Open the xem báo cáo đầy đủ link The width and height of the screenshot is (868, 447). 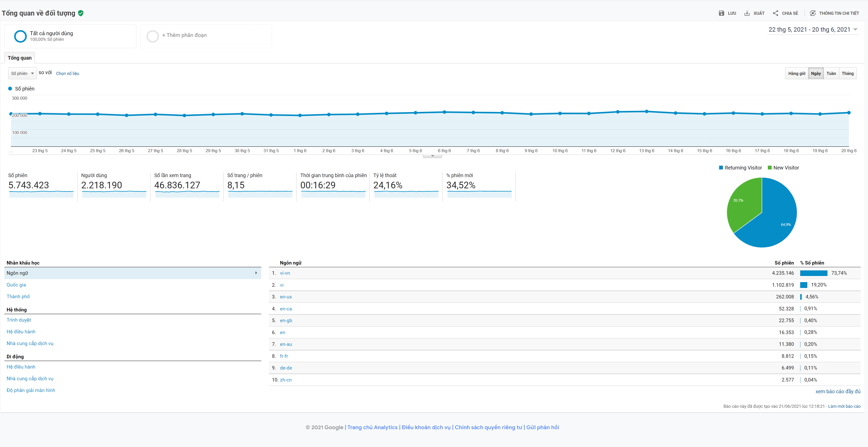(x=837, y=391)
